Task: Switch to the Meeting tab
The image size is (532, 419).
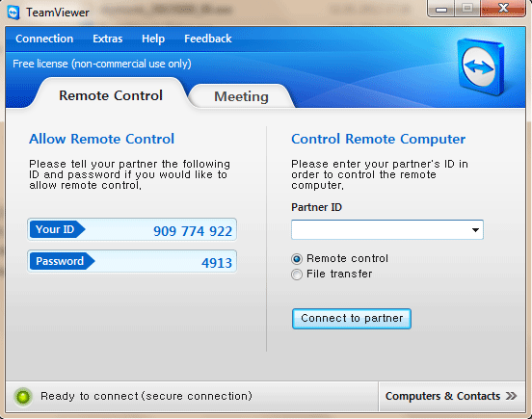Action: (x=241, y=96)
